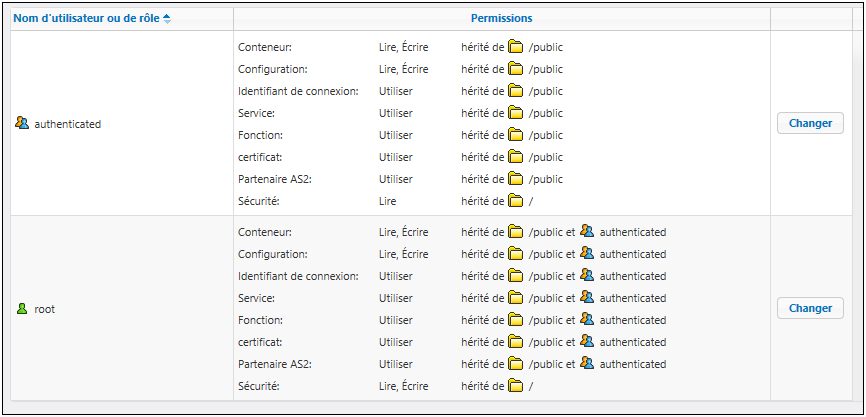This screenshot has width=866, height=417.
Task: Select the authenticated role name
Action: [68, 124]
